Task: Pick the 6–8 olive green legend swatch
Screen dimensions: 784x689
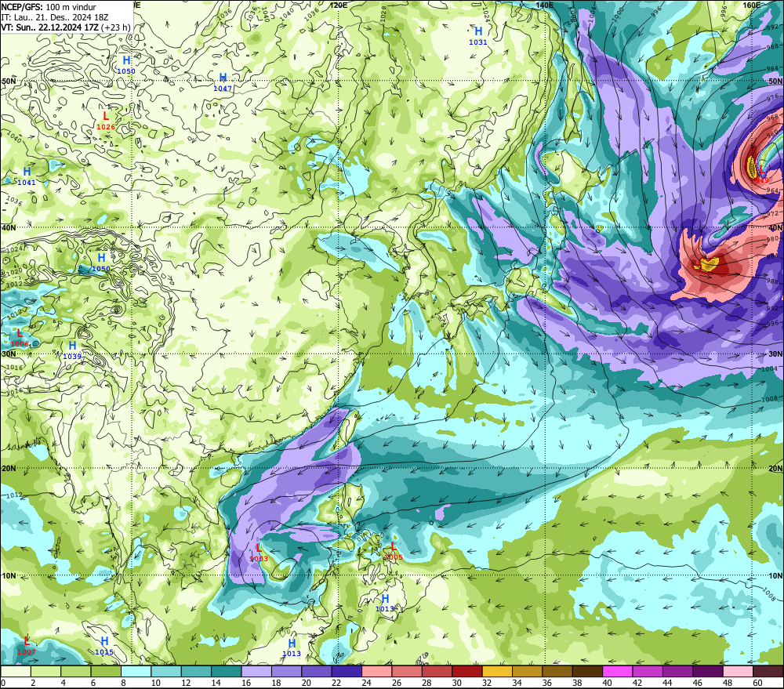Action: (x=106, y=671)
